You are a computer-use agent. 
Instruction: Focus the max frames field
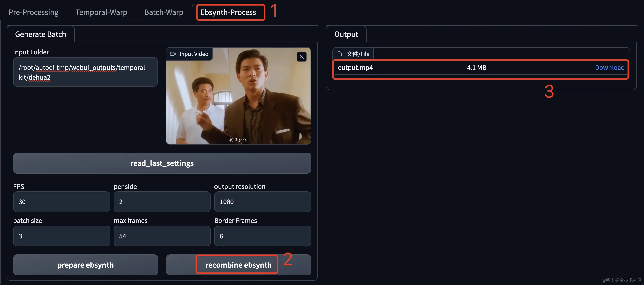point(162,236)
